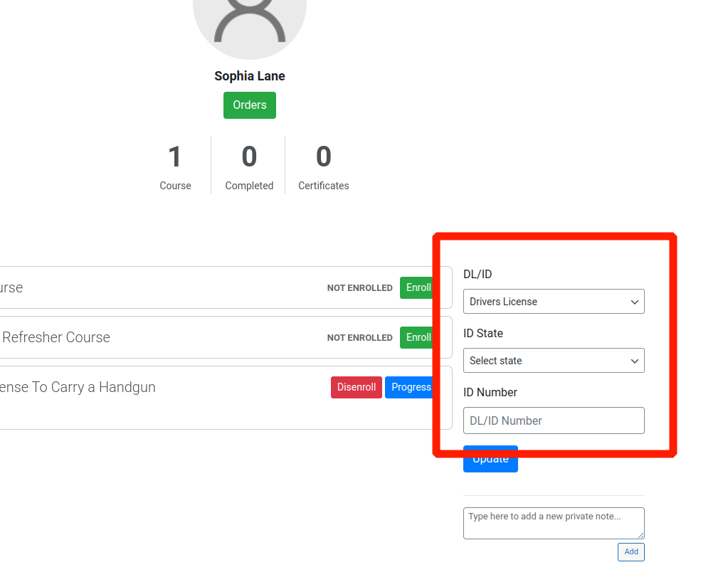
Task: Click the private note text area
Action: pyautogui.click(x=554, y=524)
